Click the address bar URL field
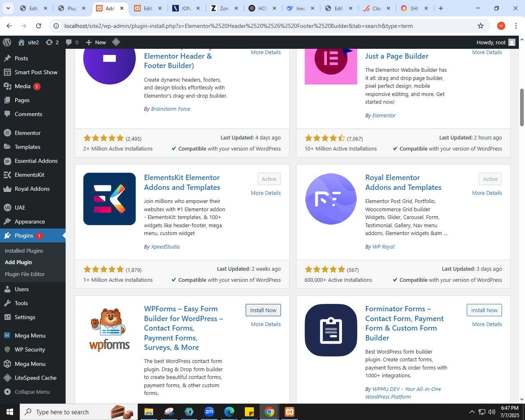The width and height of the screenshot is (525, 420). 262,26
